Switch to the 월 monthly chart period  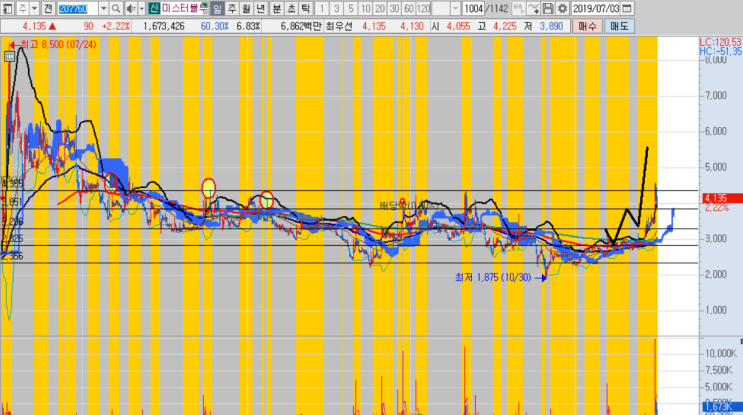click(246, 8)
